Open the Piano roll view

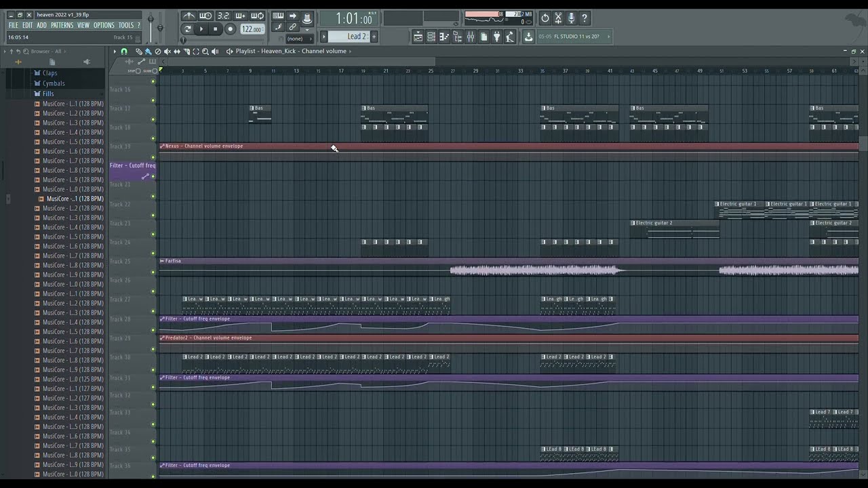(x=444, y=37)
